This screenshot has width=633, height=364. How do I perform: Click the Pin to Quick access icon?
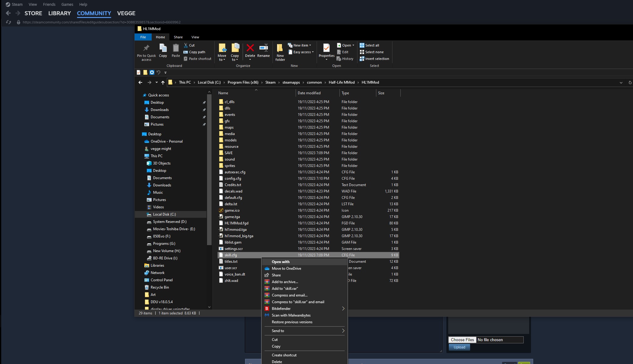(x=146, y=52)
